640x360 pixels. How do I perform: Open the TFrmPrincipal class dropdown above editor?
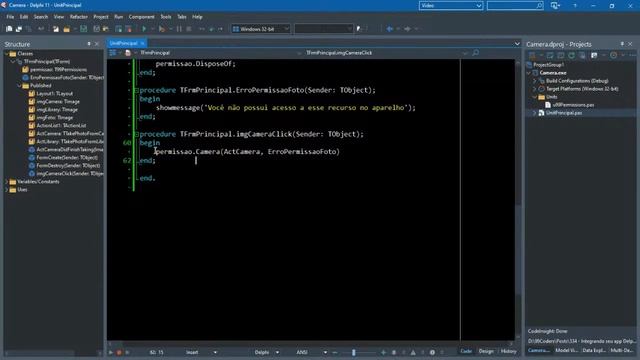[300, 53]
